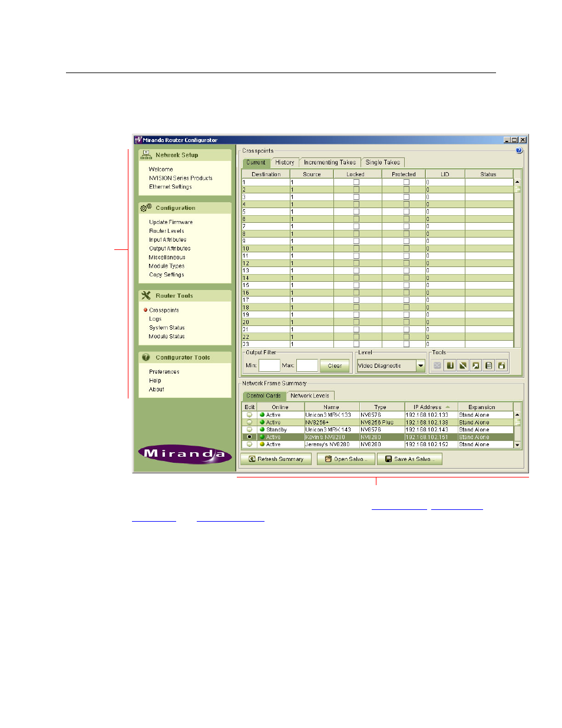
Task: Switch to the History tab
Action: click(285, 163)
